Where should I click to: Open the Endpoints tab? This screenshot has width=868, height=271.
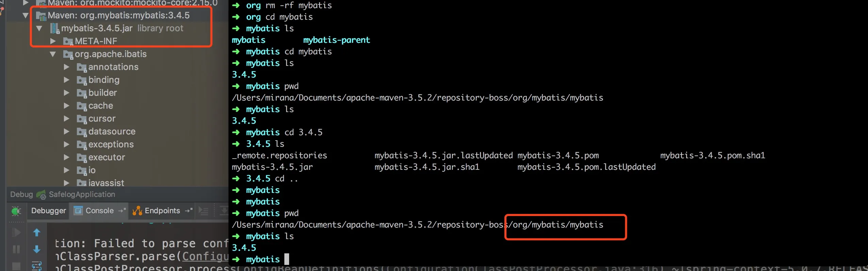point(162,211)
